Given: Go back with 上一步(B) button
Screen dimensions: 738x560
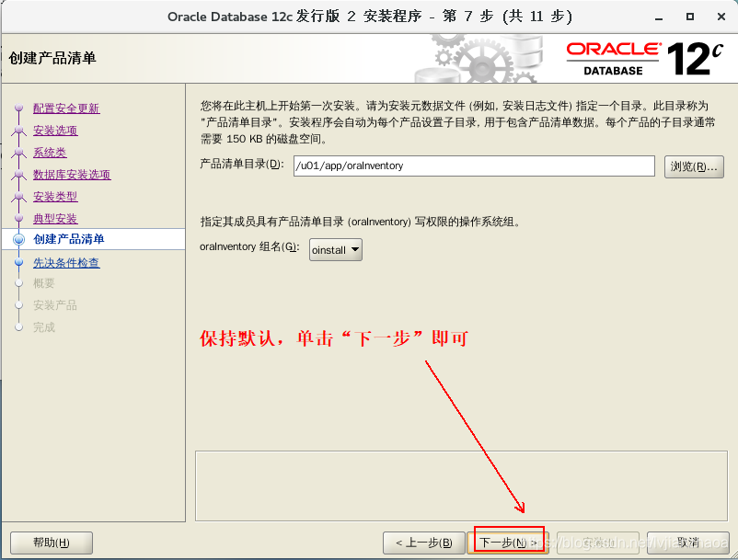Looking at the screenshot, I should 424,543.
